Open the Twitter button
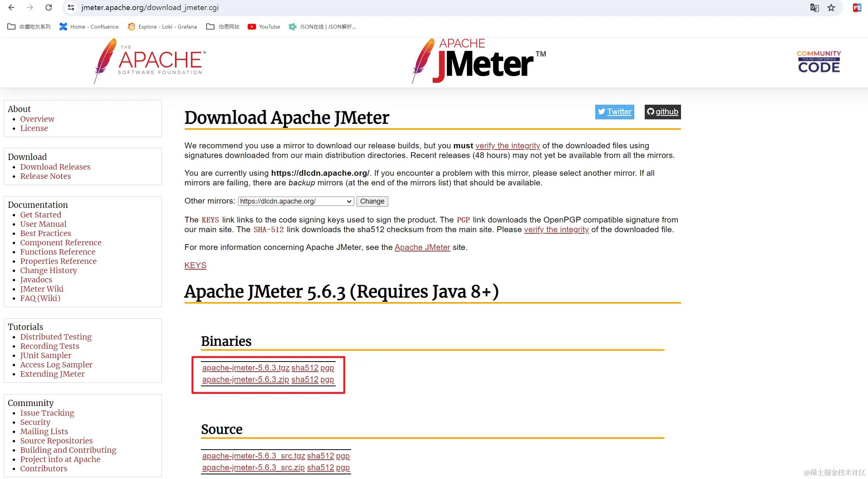 [615, 112]
